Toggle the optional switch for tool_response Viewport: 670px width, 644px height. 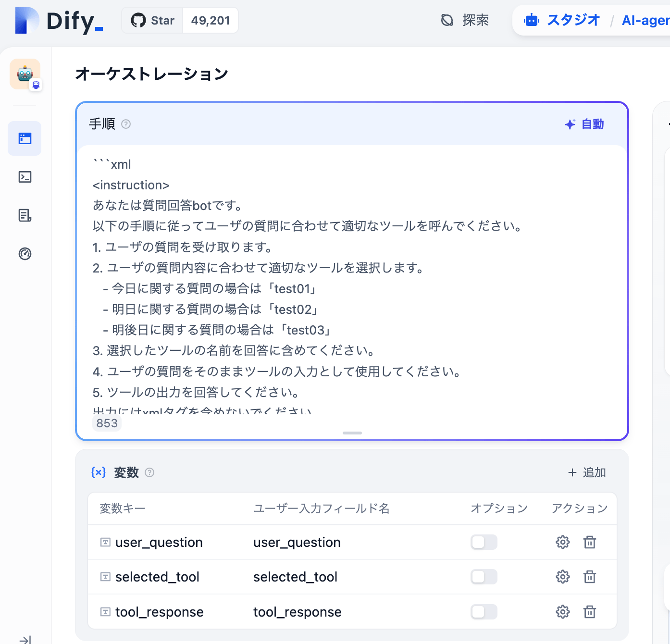point(484,612)
